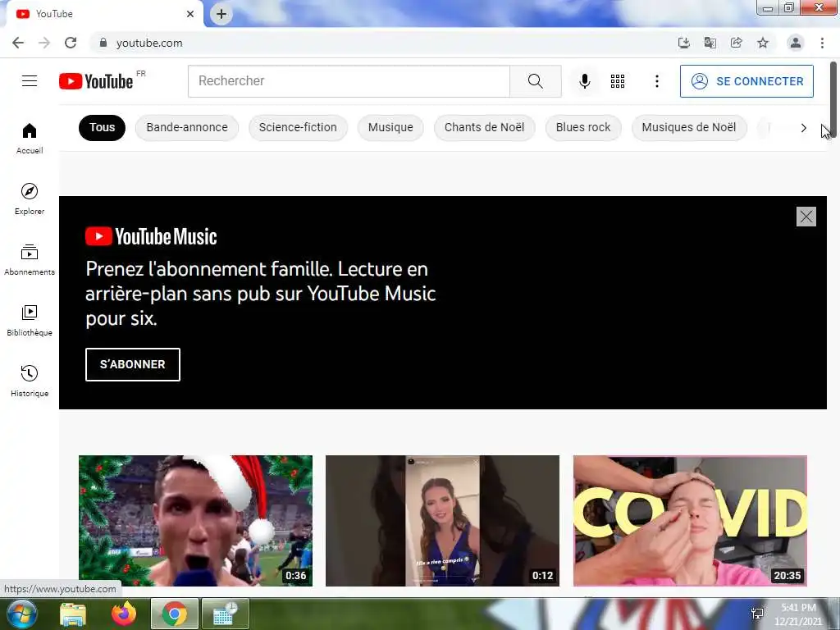Open the YouTube apps grid icon
The image size is (840, 630).
click(x=618, y=81)
